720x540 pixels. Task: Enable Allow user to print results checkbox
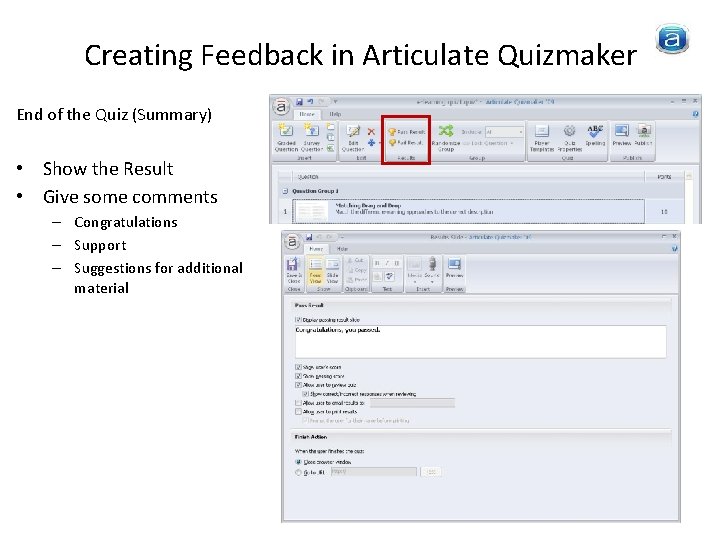point(298,412)
